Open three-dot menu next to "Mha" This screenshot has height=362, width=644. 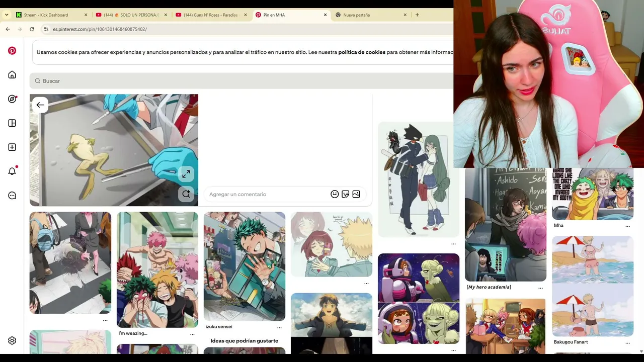627,226
